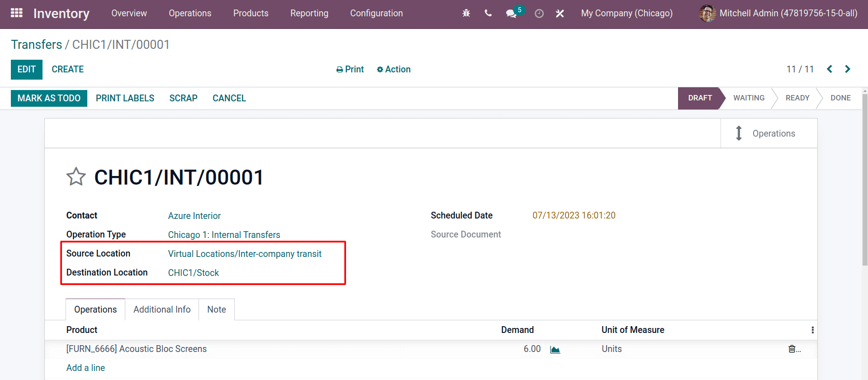This screenshot has width=868, height=380.
Task: Go to next record arrow
Action: pyautogui.click(x=848, y=69)
